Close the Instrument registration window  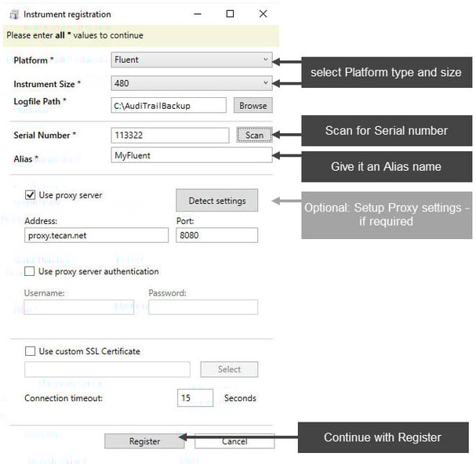263,14
